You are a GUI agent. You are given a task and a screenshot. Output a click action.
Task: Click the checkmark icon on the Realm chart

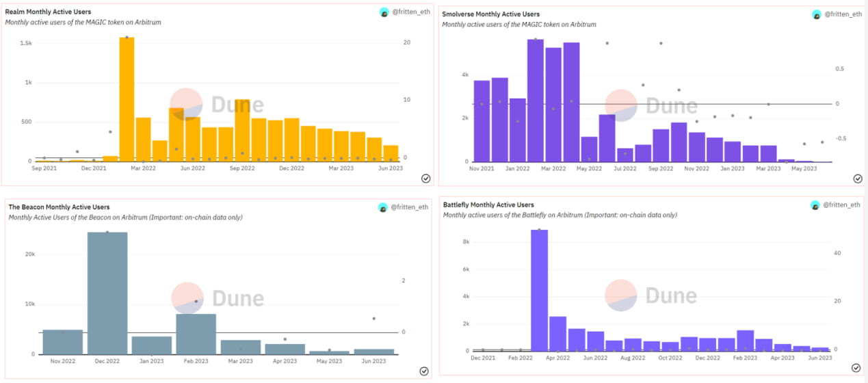tap(425, 178)
